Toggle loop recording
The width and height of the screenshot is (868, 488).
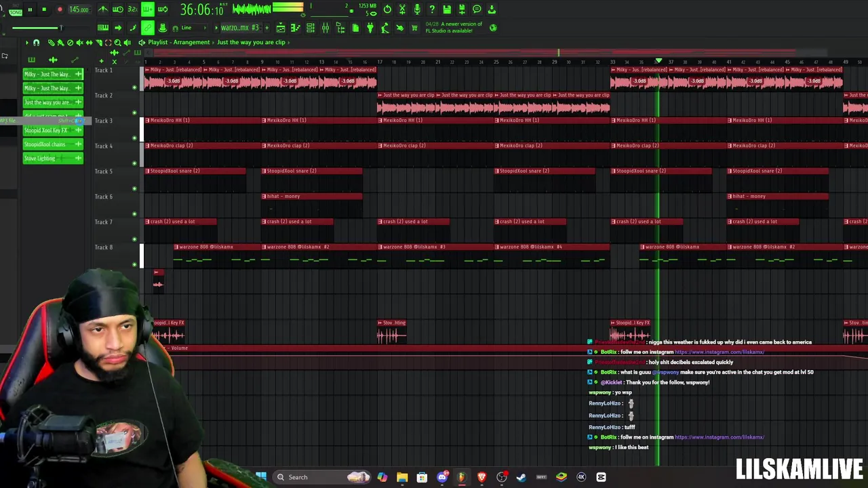[162, 9]
